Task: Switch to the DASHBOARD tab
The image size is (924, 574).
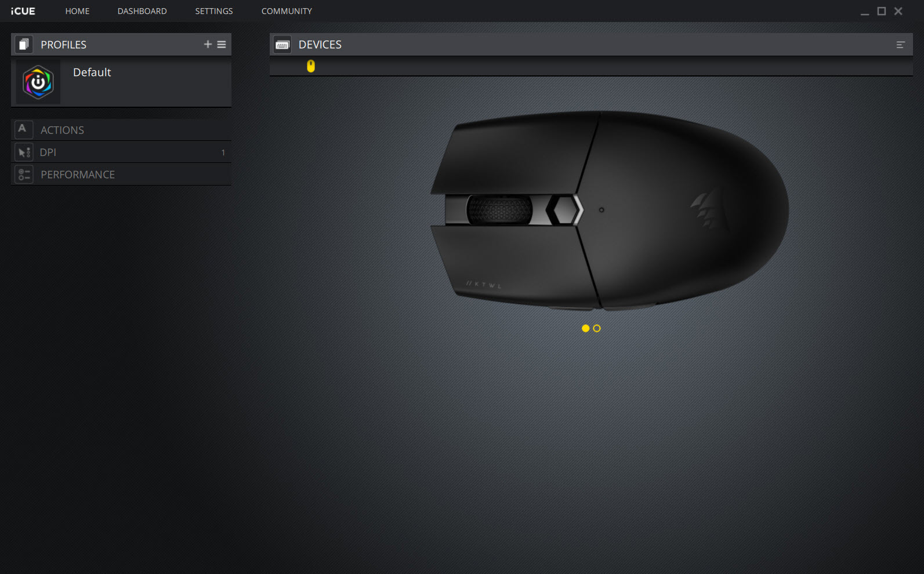Action: (x=142, y=11)
